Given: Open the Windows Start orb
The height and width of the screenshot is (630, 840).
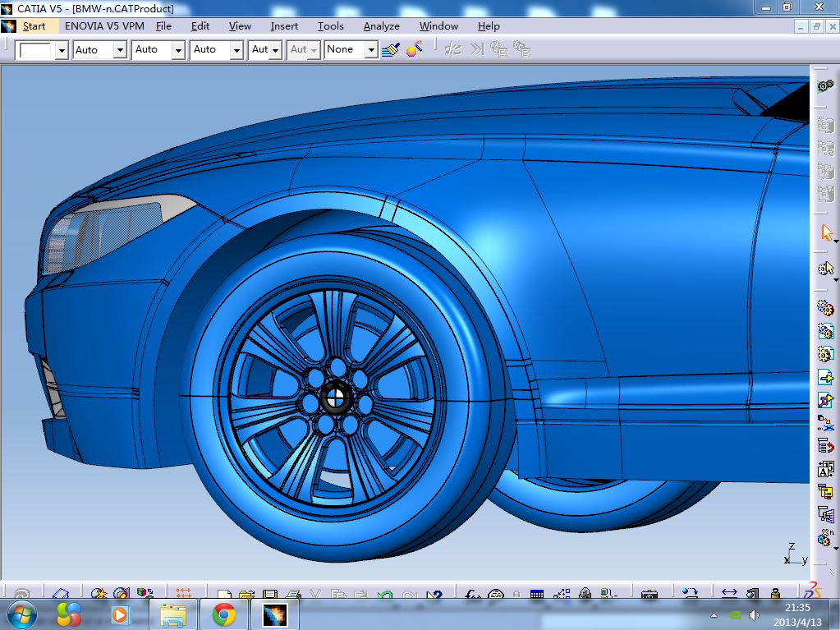Looking at the screenshot, I should [21, 614].
